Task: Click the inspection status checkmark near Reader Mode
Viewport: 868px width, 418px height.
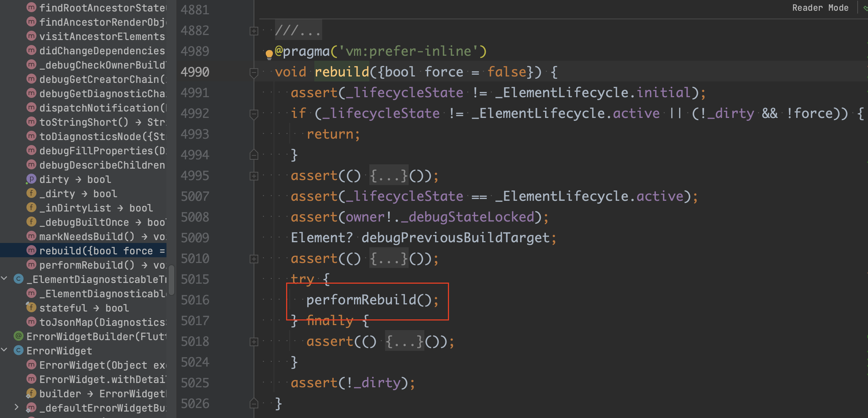Action: 865,8
